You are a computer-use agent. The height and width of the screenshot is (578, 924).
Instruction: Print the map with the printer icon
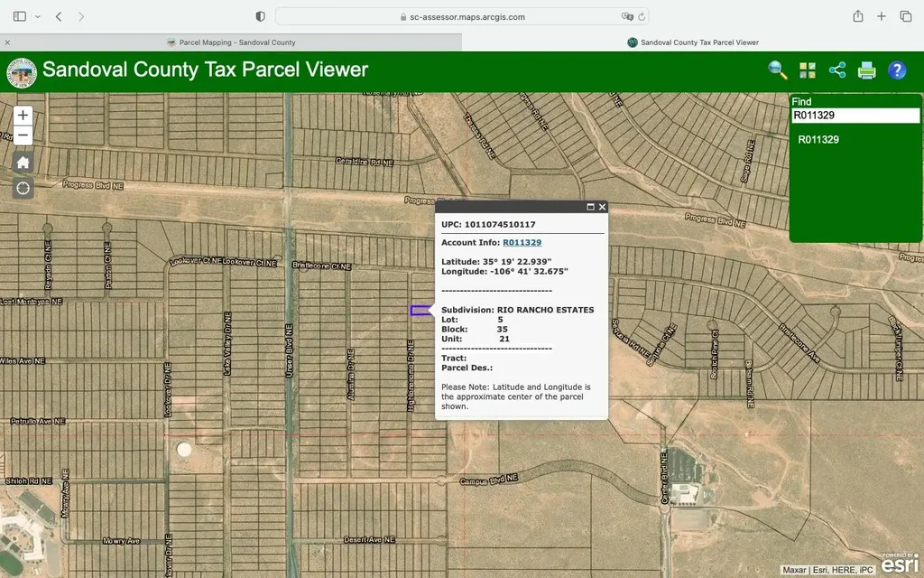pos(866,70)
